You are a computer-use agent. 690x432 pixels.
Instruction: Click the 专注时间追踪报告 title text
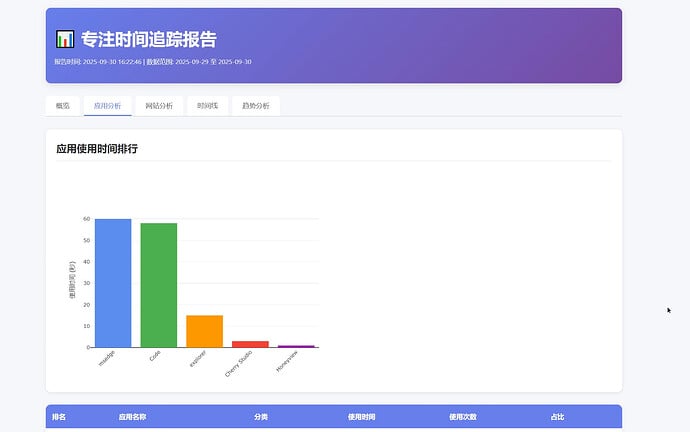(x=148, y=40)
